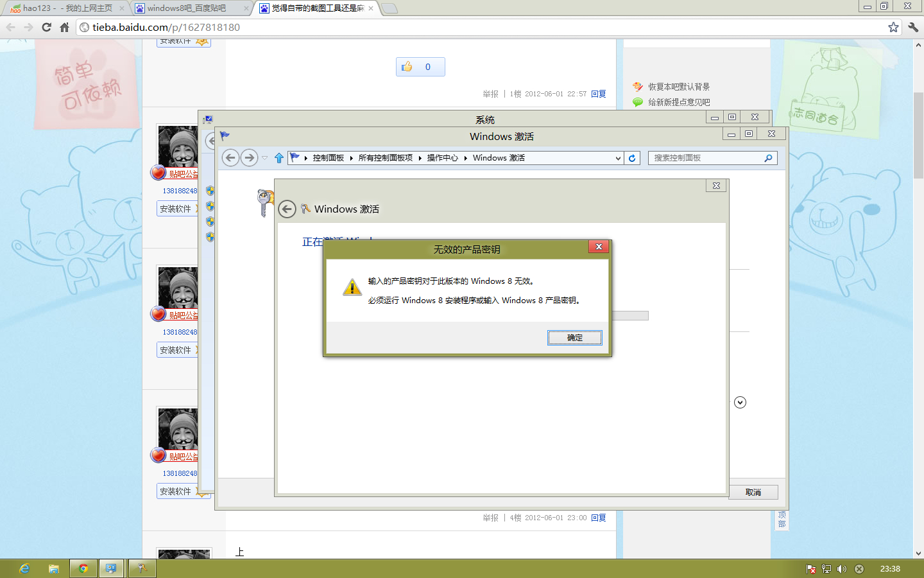Expand the arrow before 控制面板 breadcrumb
Screen dimensions: 924x578
(306, 158)
